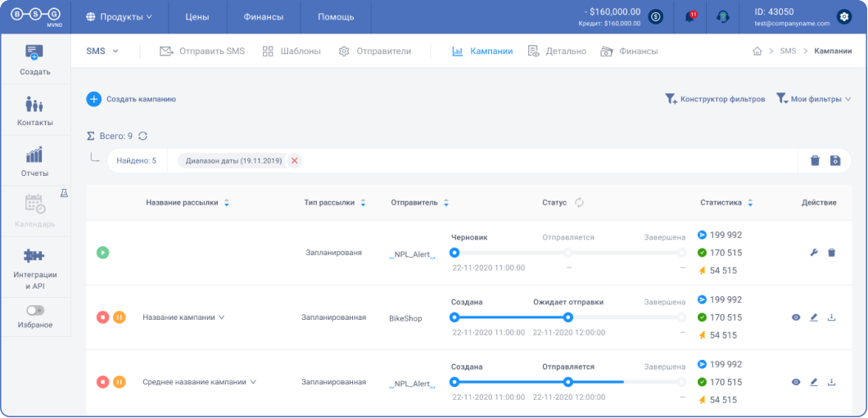
Task: Click Создать кампанию button
Action: [131, 99]
